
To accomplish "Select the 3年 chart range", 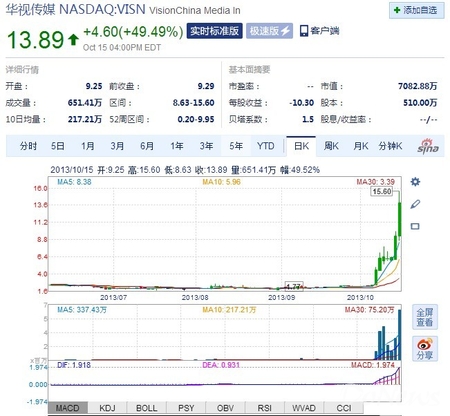I will click(x=206, y=146).
